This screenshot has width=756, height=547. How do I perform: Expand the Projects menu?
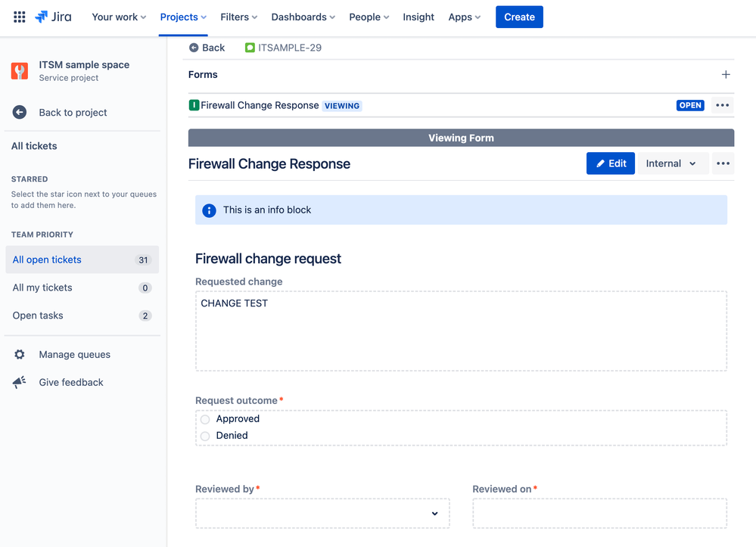click(x=183, y=17)
